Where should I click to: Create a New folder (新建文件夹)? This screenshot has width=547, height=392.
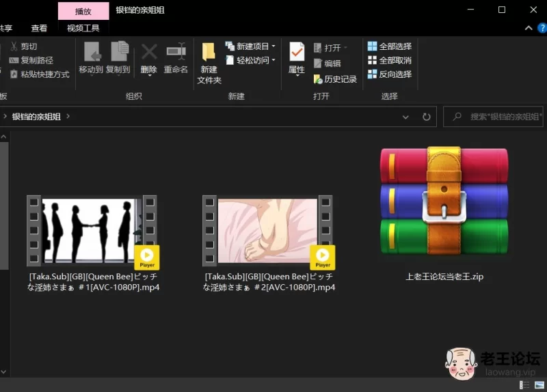[x=209, y=64]
